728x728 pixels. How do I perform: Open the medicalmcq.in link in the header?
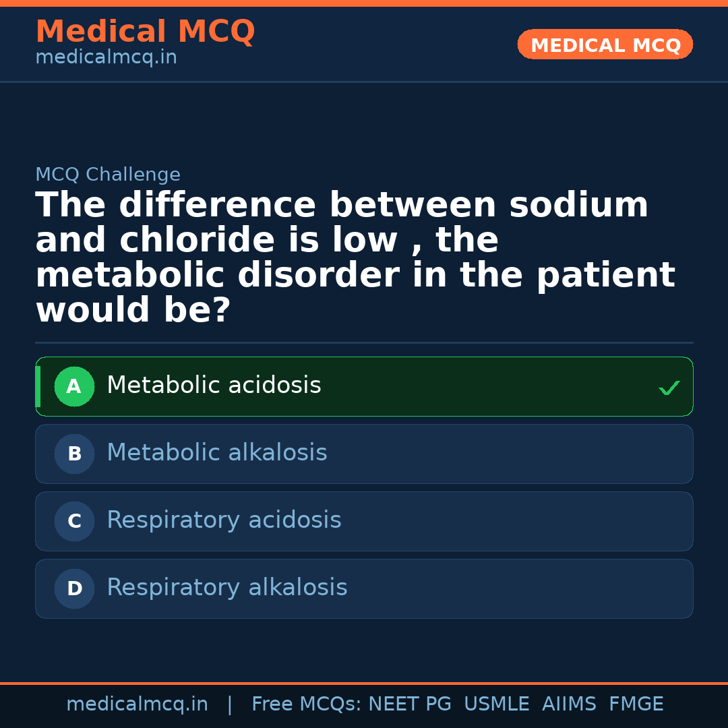point(106,58)
